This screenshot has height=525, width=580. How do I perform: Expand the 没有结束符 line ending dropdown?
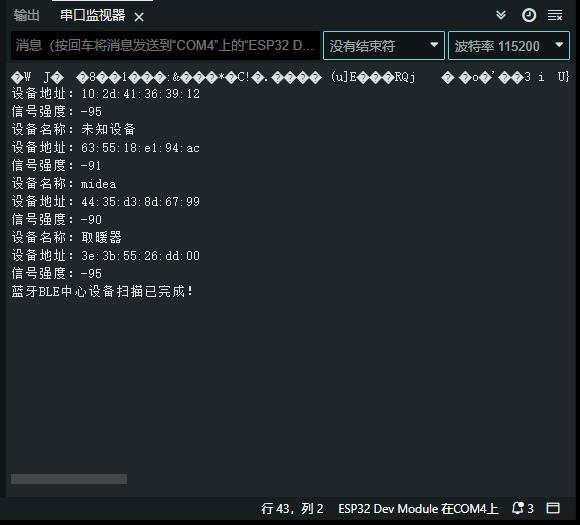[384, 46]
